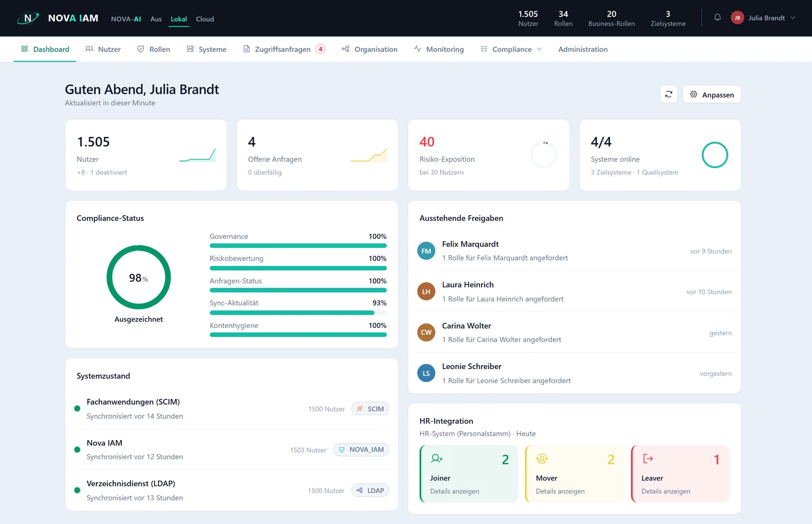This screenshot has height=524, width=812.
Task: Open the Rollen tab
Action: coord(153,49)
